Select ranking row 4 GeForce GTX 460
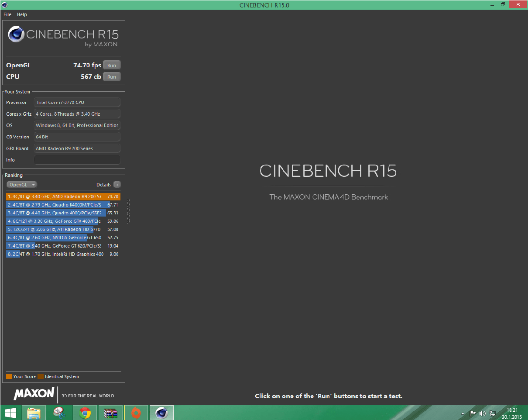Viewport: 528px width, 420px height. 63,221
